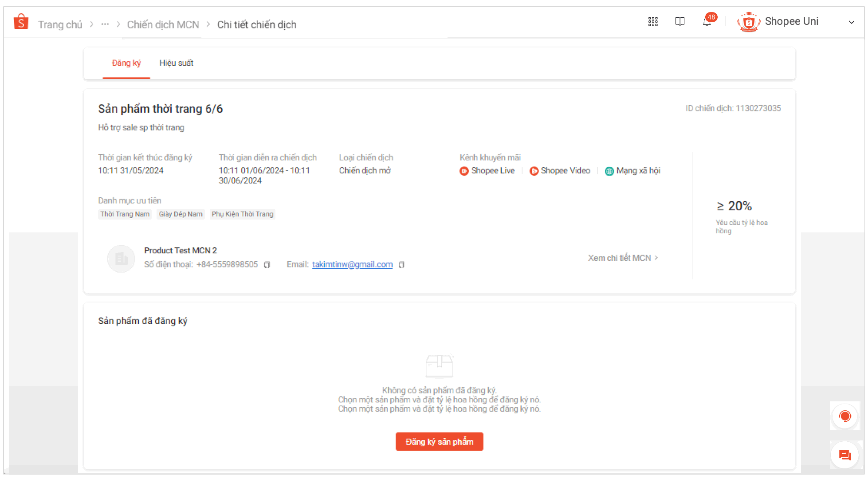Select the Đăng ký tab
The height and width of the screenshot is (479, 868).
tap(126, 63)
